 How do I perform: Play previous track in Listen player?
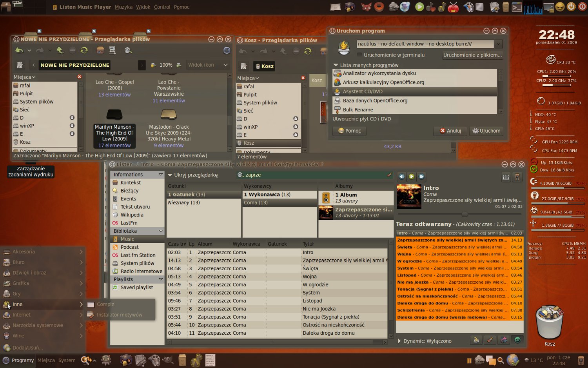click(x=401, y=177)
